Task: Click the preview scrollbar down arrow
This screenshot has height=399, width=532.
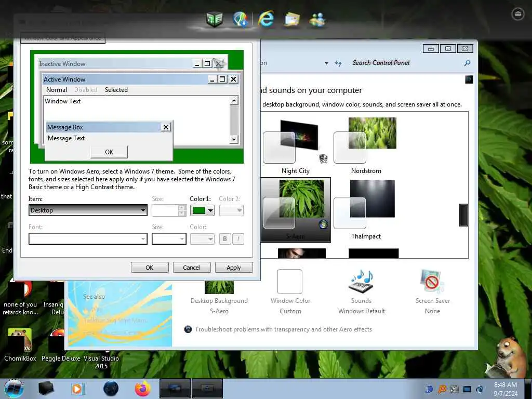Action: 234,139
